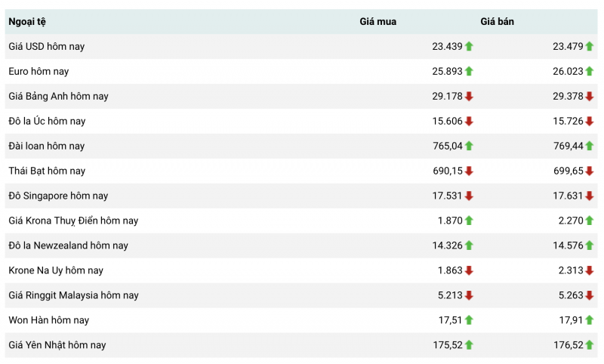Viewport: 604px width, 364px height.
Task: Click the Đô la Newzealand sell price 14.576
Action: (x=568, y=245)
